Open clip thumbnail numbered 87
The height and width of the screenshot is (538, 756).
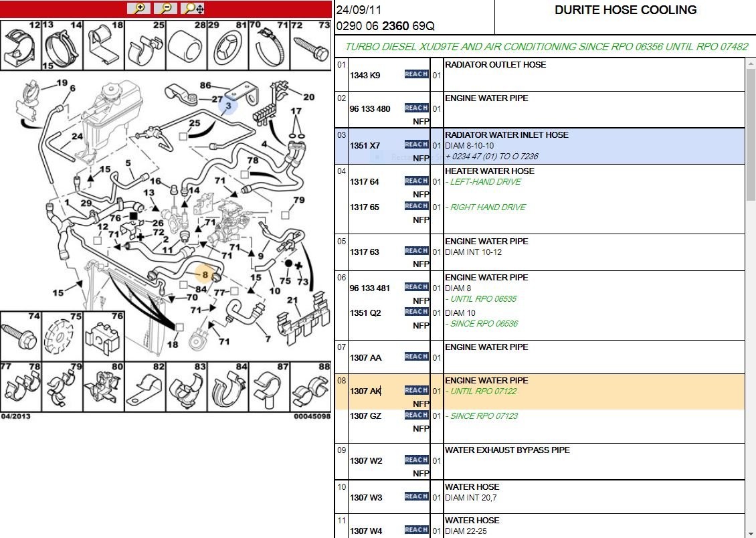[x=270, y=387]
